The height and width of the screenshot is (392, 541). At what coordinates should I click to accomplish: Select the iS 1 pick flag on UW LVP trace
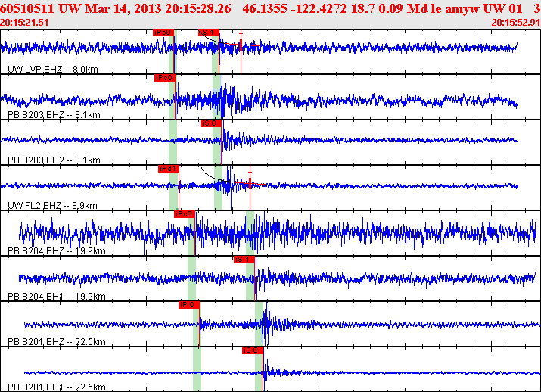[x=208, y=33]
